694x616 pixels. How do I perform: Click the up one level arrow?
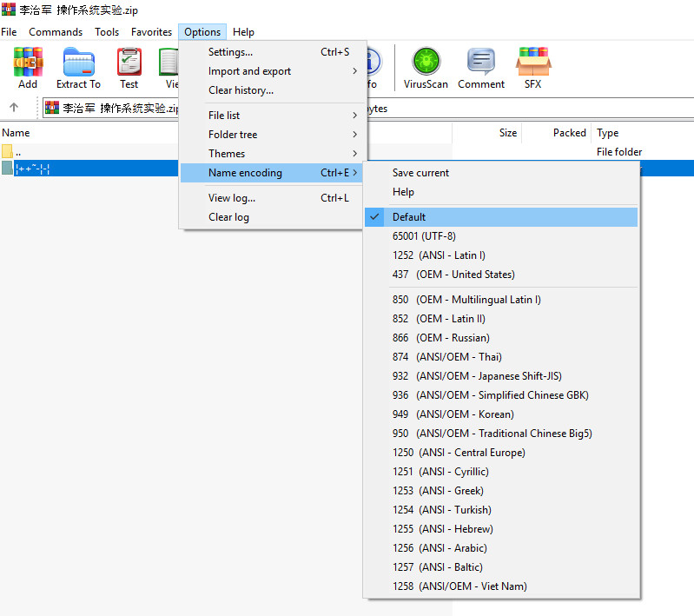click(14, 109)
